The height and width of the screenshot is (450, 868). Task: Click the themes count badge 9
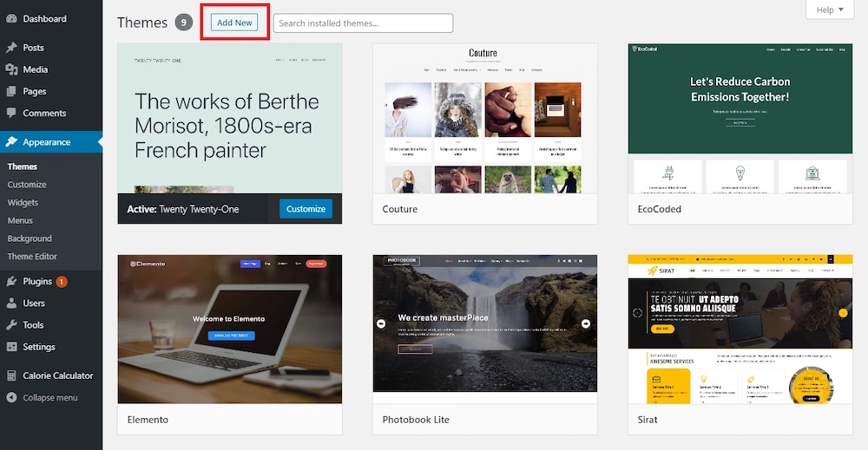click(184, 23)
